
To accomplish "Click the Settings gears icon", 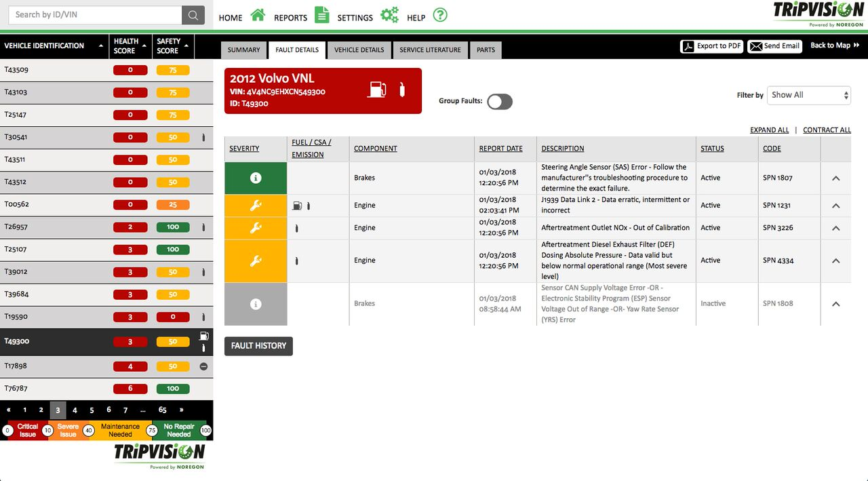I will point(389,14).
